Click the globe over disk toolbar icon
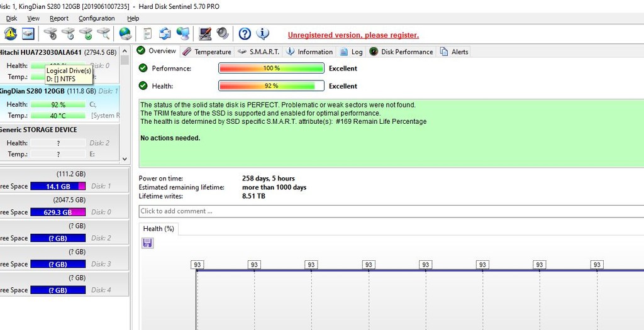 (x=125, y=33)
